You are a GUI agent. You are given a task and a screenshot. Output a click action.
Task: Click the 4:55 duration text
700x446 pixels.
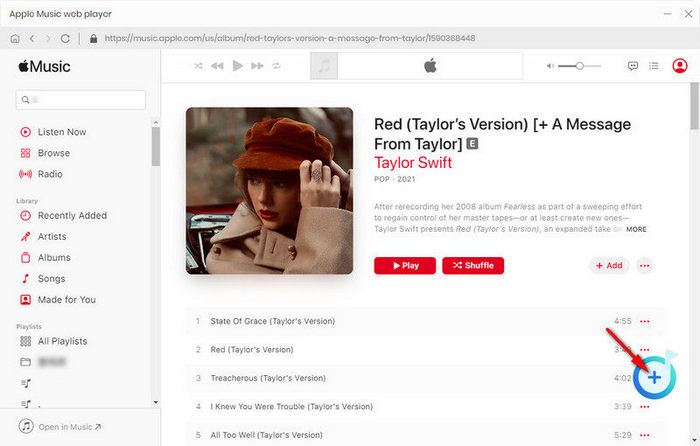pos(622,321)
